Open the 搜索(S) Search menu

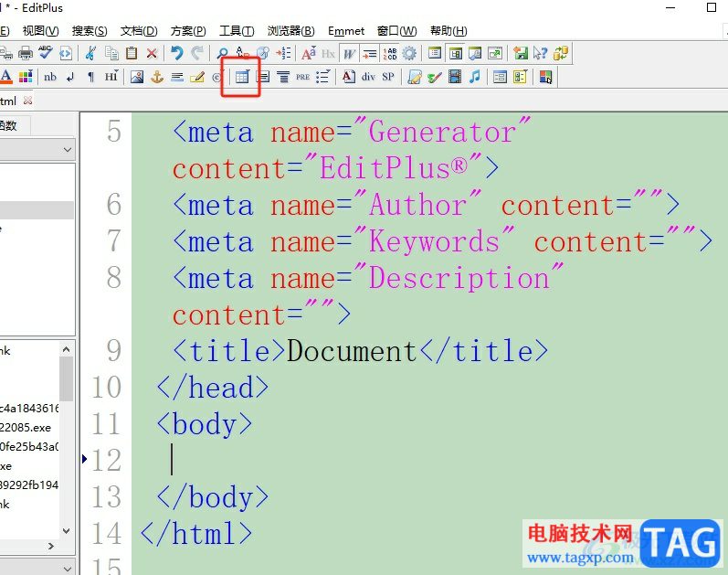[90, 31]
